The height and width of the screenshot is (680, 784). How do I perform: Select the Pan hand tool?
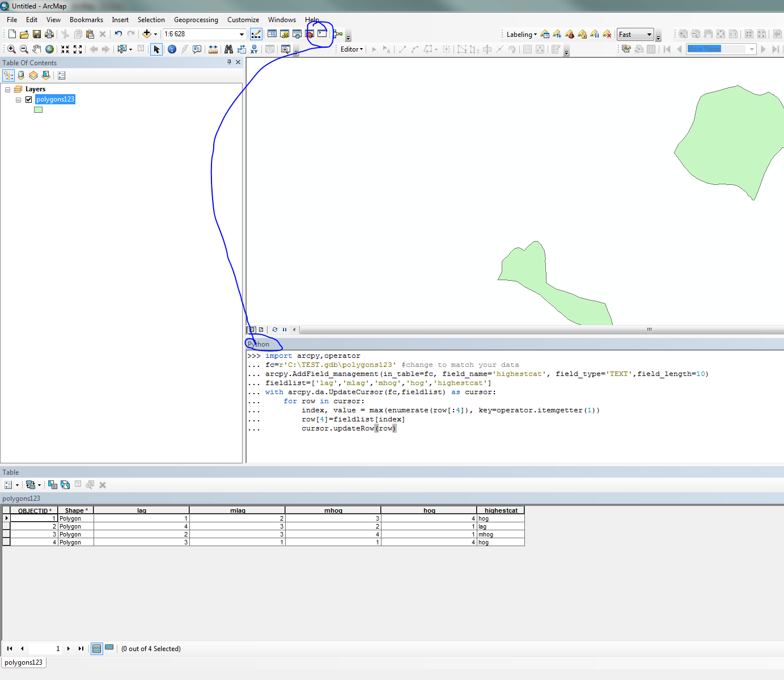click(37, 49)
